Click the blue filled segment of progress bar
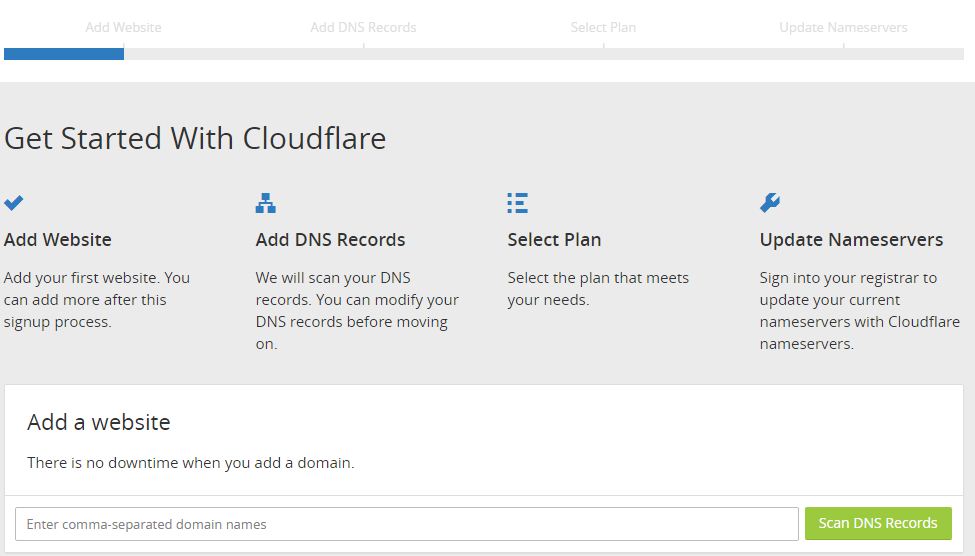 pos(64,54)
